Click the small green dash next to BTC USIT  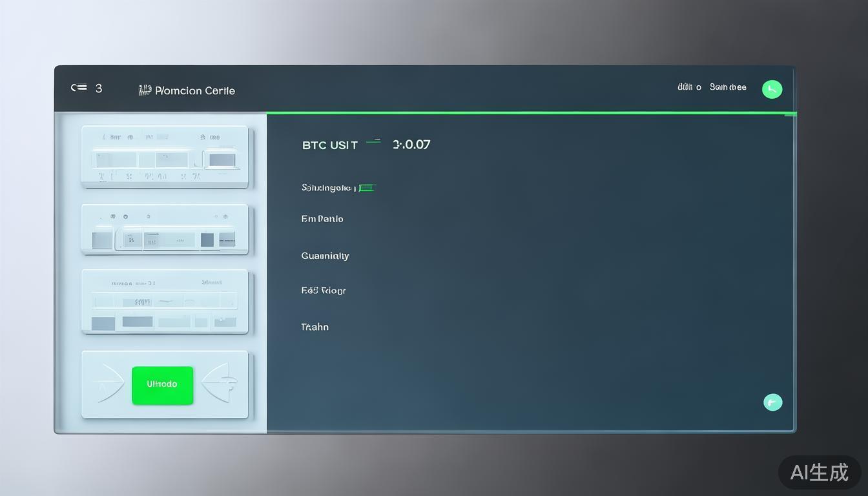click(x=373, y=141)
